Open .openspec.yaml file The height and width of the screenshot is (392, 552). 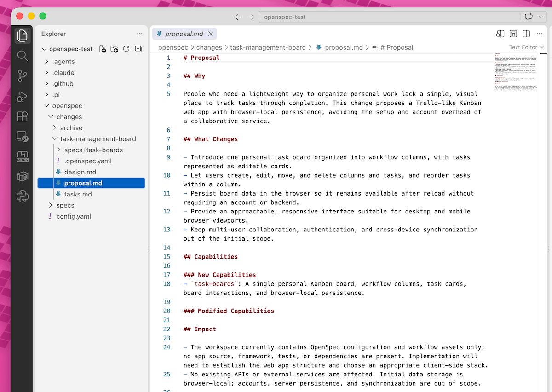[x=88, y=161]
